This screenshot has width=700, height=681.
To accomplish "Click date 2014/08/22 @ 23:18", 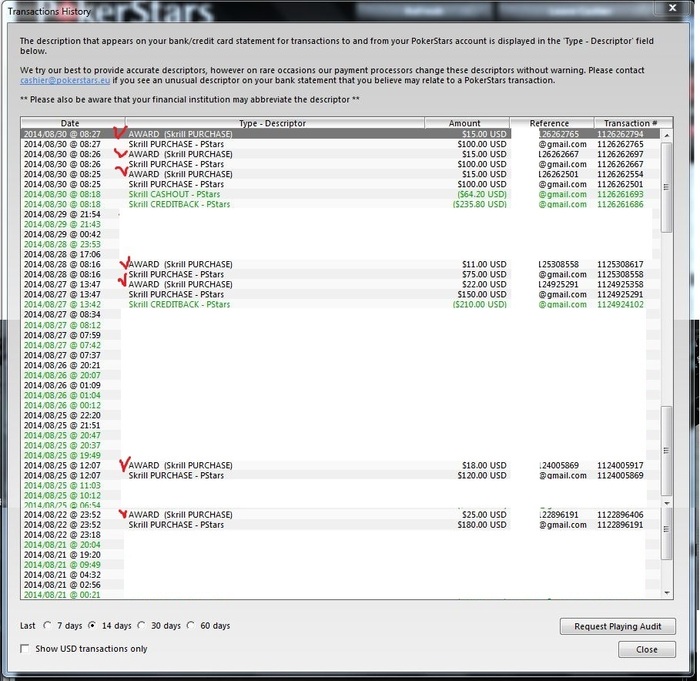I will click(62, 535).
